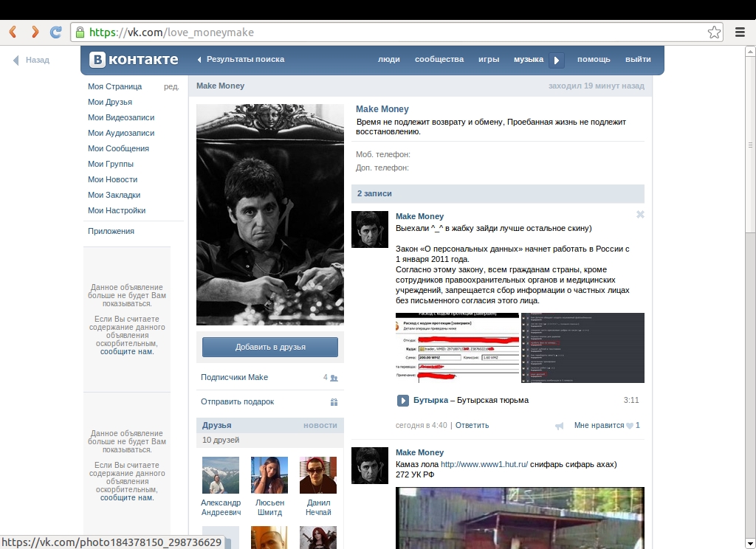Remove the first wall post with the X

[640, 215]
